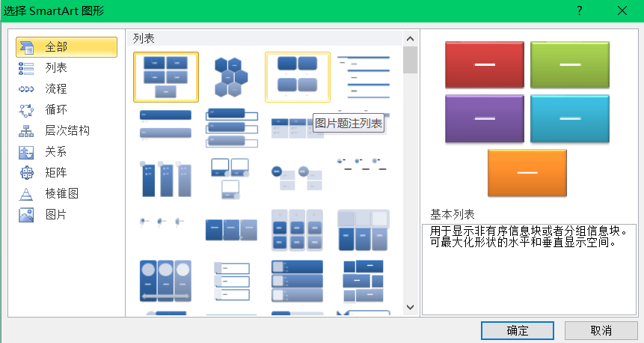644x343 pixels.
Task: Select the vertical box list layout
Action: tap(232, 127)
